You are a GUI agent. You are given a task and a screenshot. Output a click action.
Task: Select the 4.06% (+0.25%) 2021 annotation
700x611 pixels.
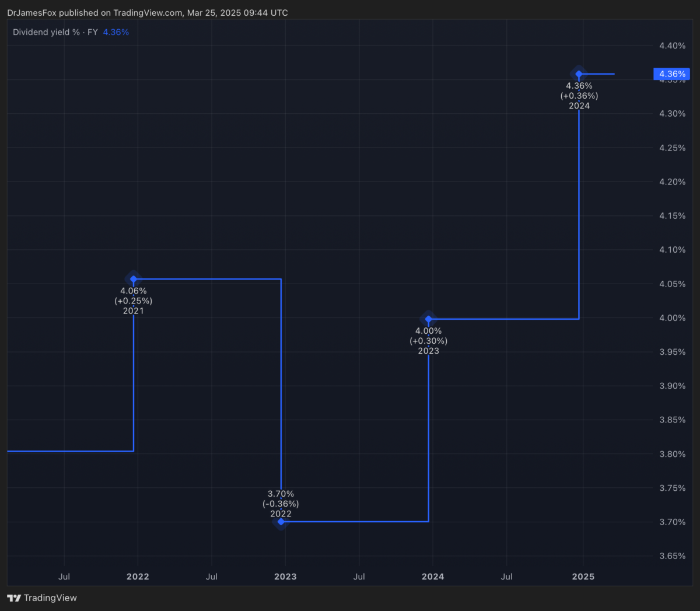(x=134, y=301)
